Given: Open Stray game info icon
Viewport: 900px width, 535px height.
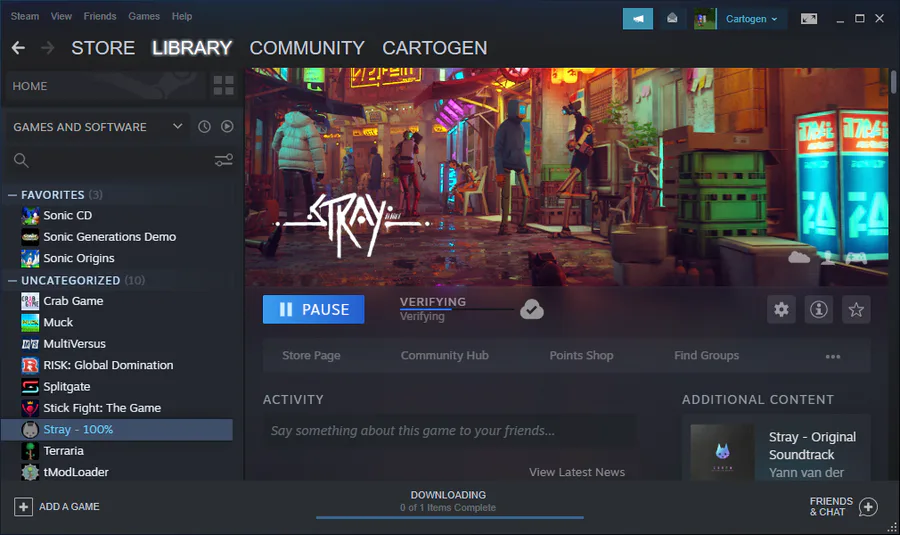Looking at the screenshot, I should [818, 310].
